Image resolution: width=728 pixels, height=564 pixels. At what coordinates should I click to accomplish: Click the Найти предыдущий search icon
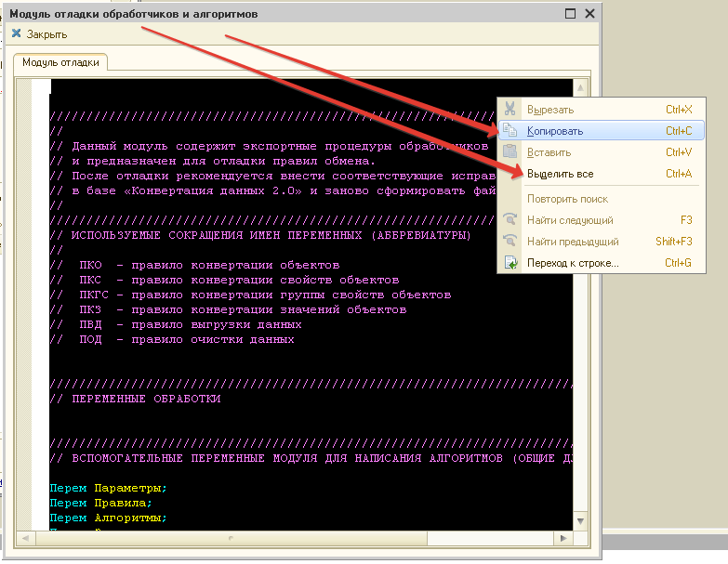click(510, 242)
